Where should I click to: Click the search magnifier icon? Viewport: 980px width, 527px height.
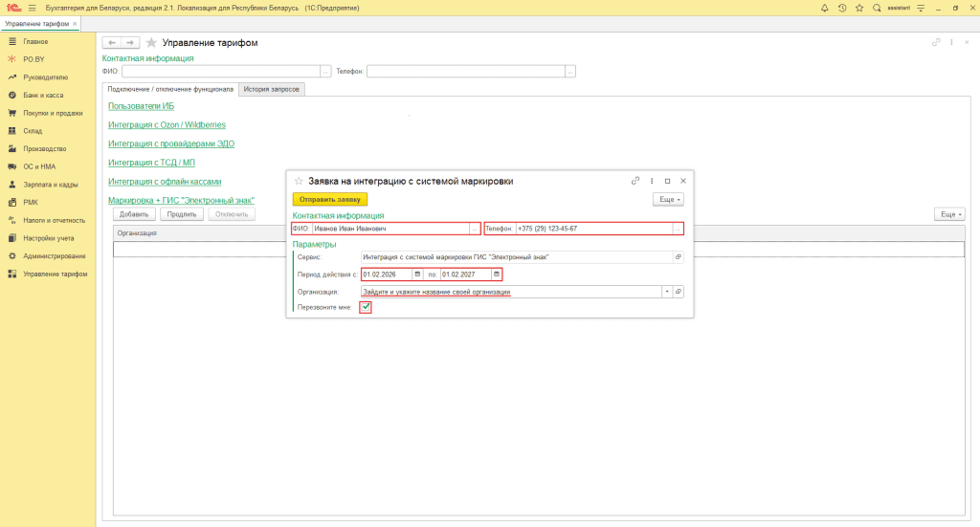pyautogui.click(x=877, y=8)
